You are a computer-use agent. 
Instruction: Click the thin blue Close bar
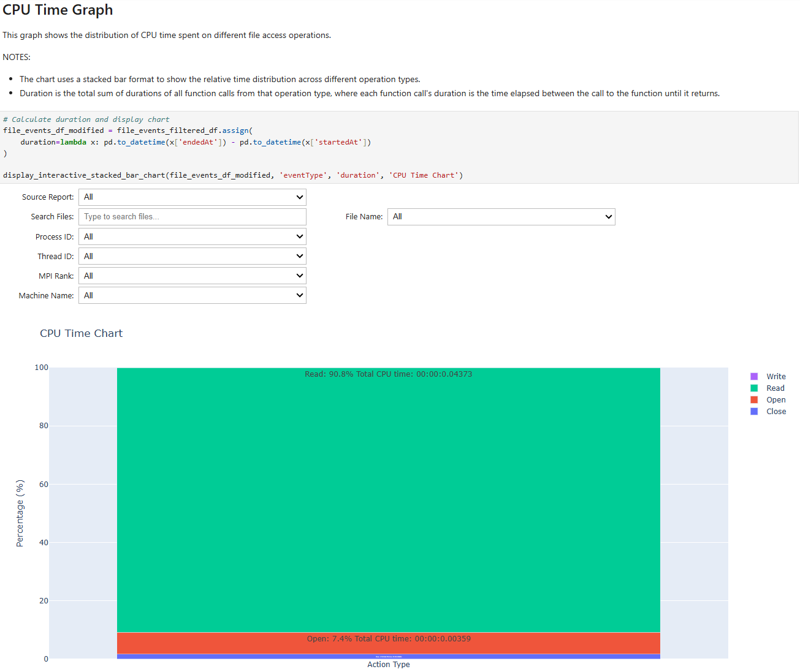click(x=389, y=656)
